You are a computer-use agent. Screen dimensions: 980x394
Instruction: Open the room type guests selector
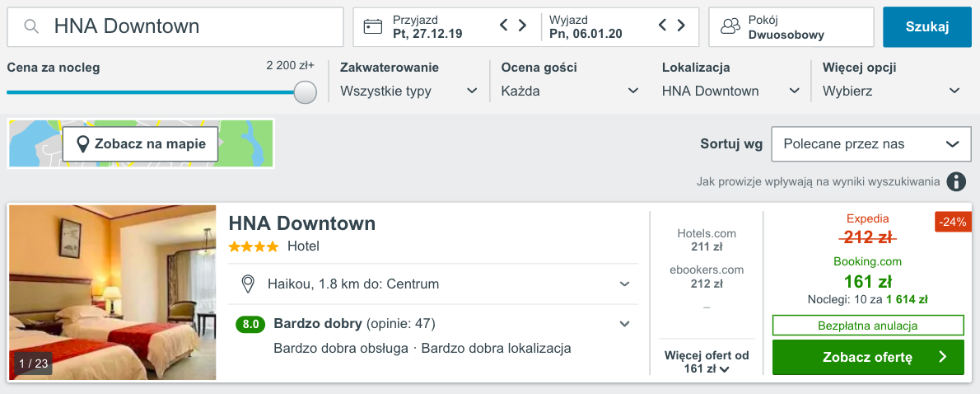point(791,27)
